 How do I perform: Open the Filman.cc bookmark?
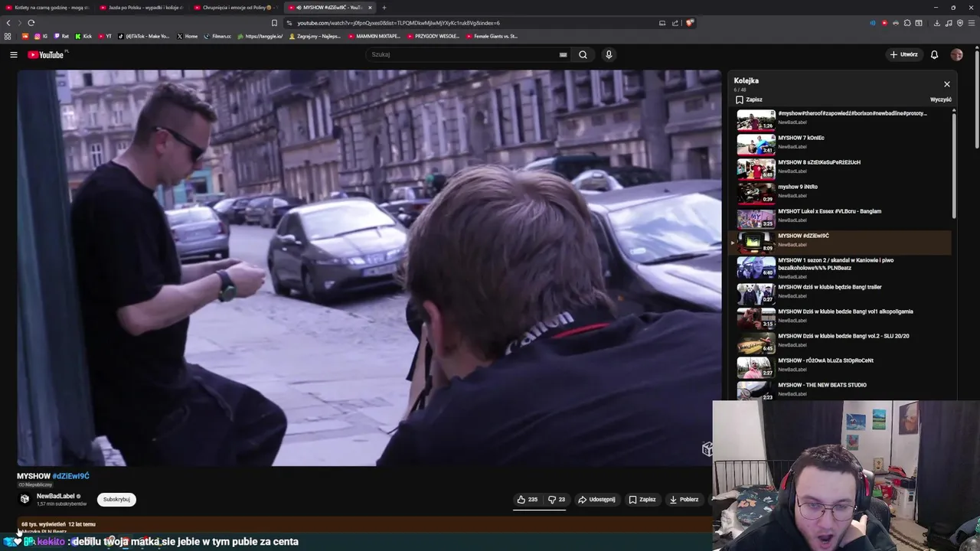(x=217, y=36)
